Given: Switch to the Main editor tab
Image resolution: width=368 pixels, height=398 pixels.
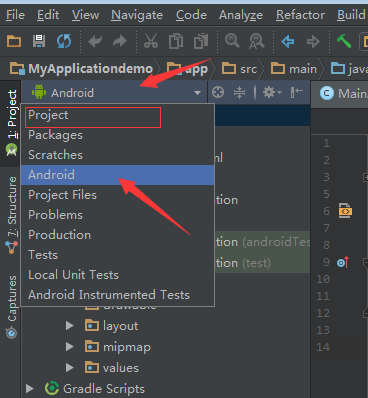Looking at the screenshot, I should [340, 93].
